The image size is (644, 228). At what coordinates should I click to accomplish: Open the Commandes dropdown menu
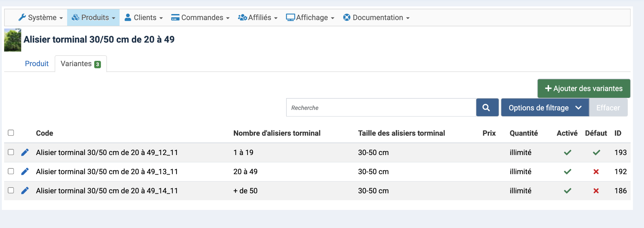(x=200, y=18)
